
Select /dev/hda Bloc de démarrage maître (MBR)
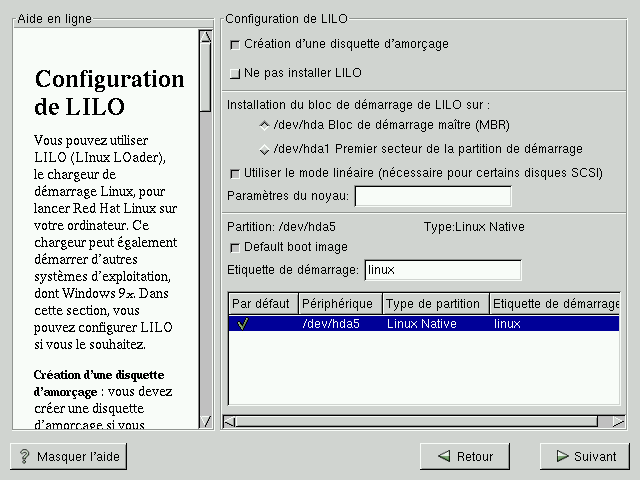click(x=264, y=125)
